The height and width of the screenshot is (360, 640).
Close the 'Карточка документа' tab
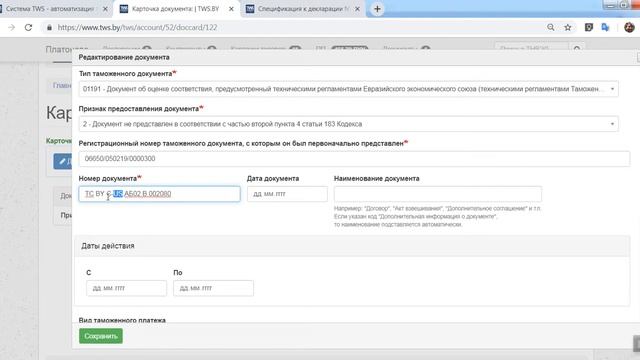(231, 9)
